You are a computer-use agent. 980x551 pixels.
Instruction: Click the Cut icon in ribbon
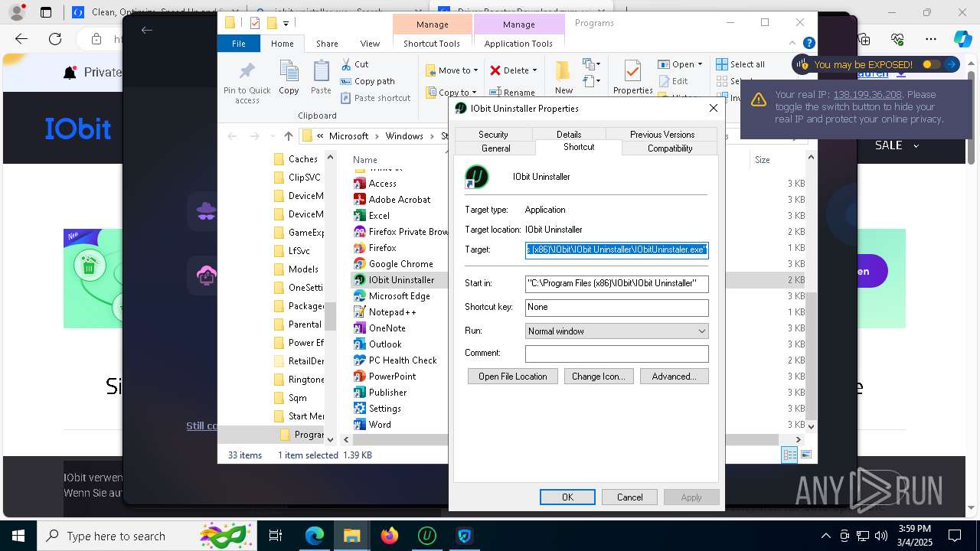point(346,64)
